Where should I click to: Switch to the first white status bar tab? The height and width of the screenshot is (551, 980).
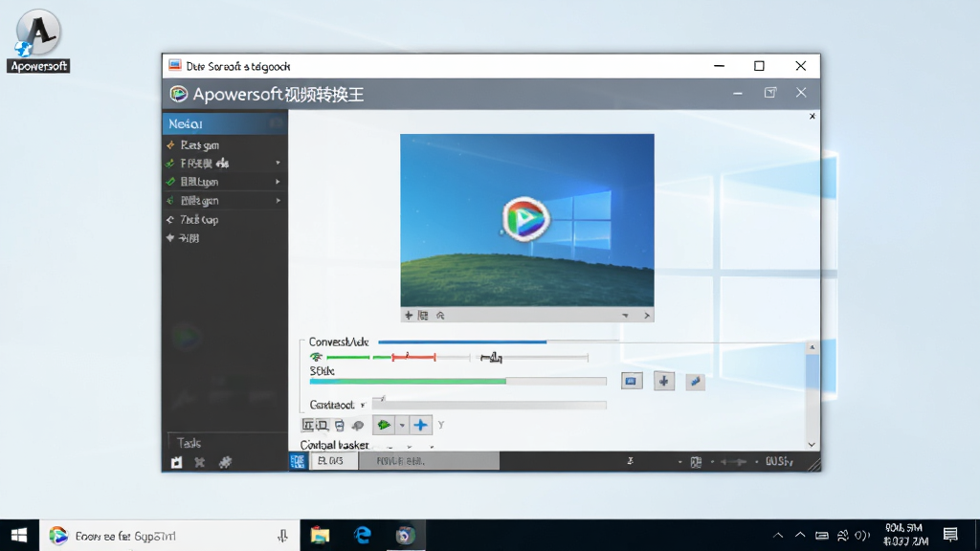tap(333, 461)
